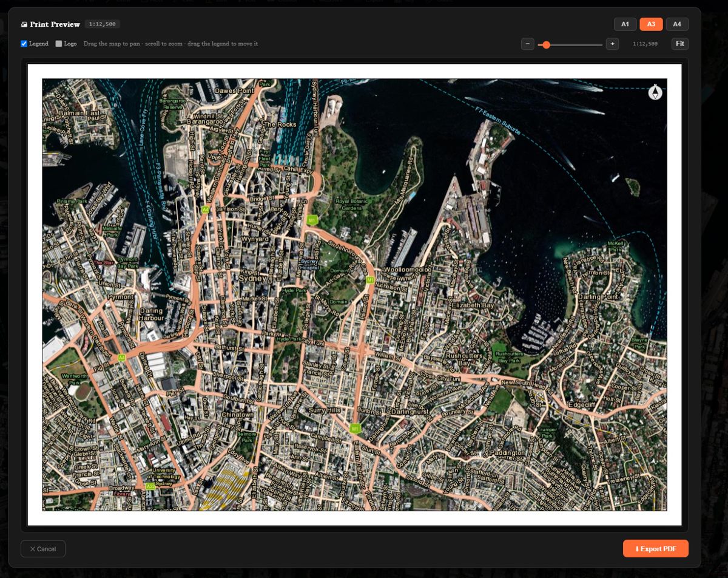Click the 1:12,500 value next to Fit
Screen dimensions: 728x578
645,44
